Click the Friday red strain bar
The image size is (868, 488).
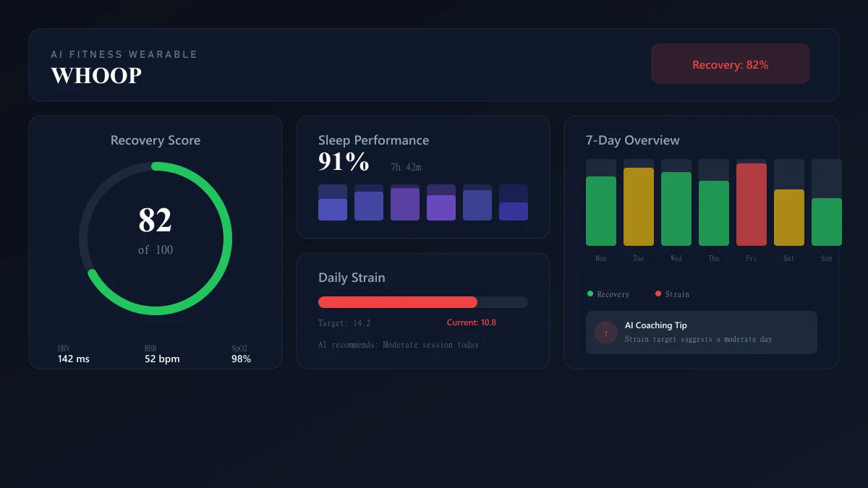pos(752,205)
